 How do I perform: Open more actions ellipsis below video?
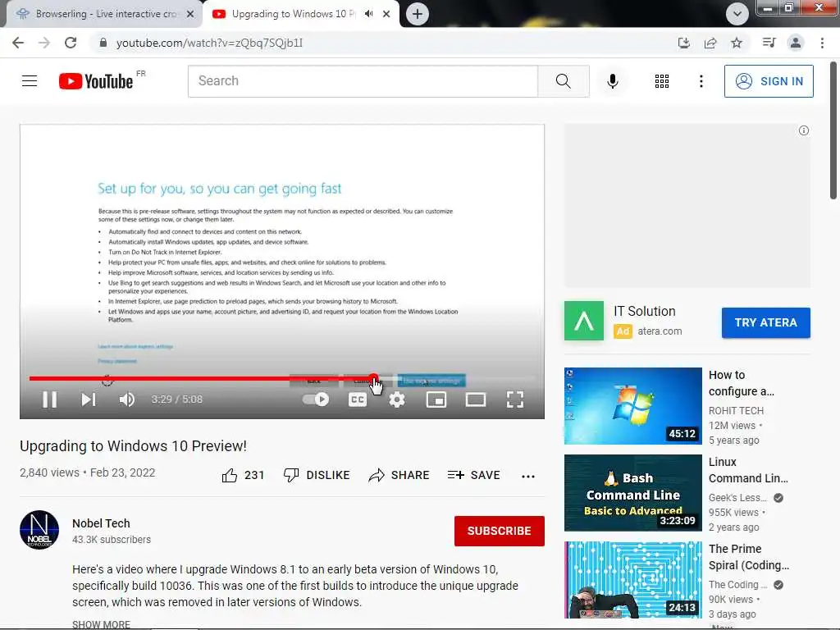(528, 477)
